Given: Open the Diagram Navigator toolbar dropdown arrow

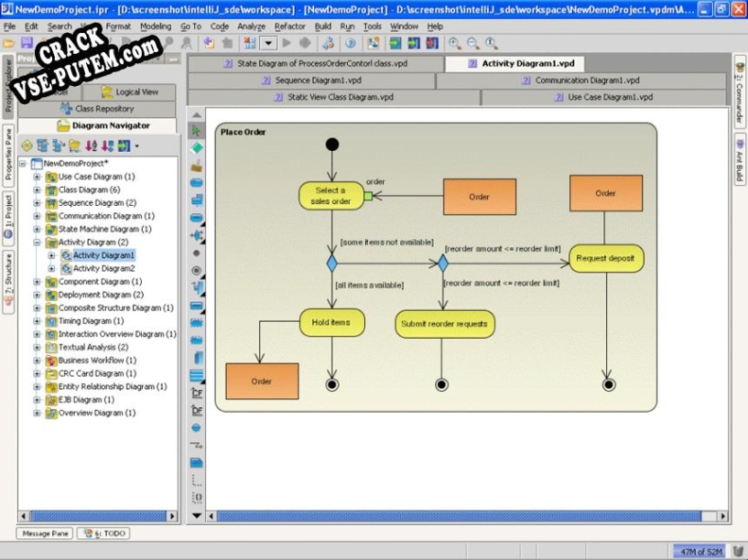Looking at the screenshot, I should tap(137, 146).
